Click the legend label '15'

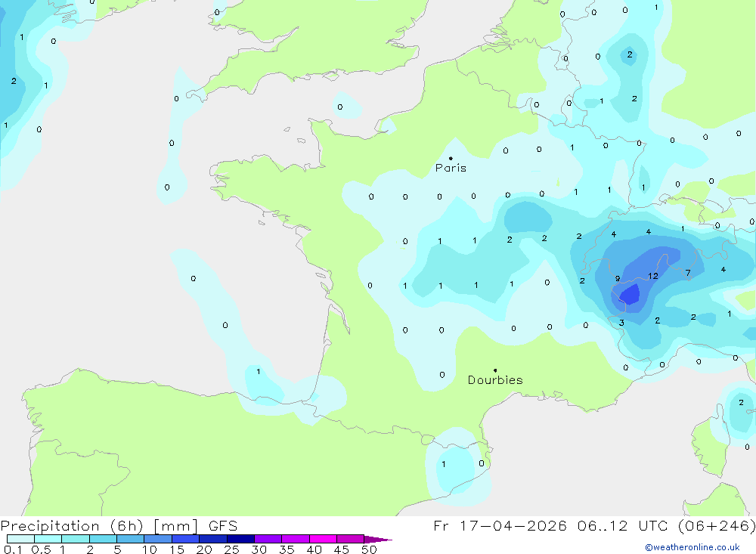(x=177, y=549)
